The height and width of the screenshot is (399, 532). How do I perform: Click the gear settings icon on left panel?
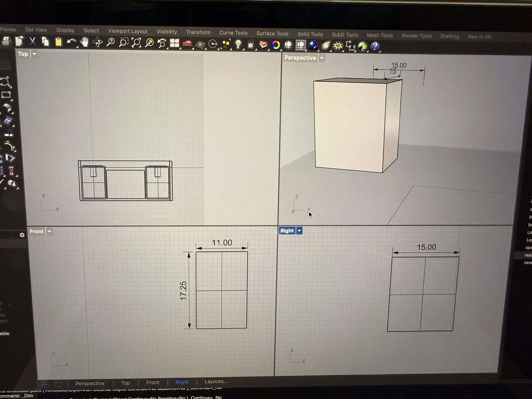pos(22,235)
